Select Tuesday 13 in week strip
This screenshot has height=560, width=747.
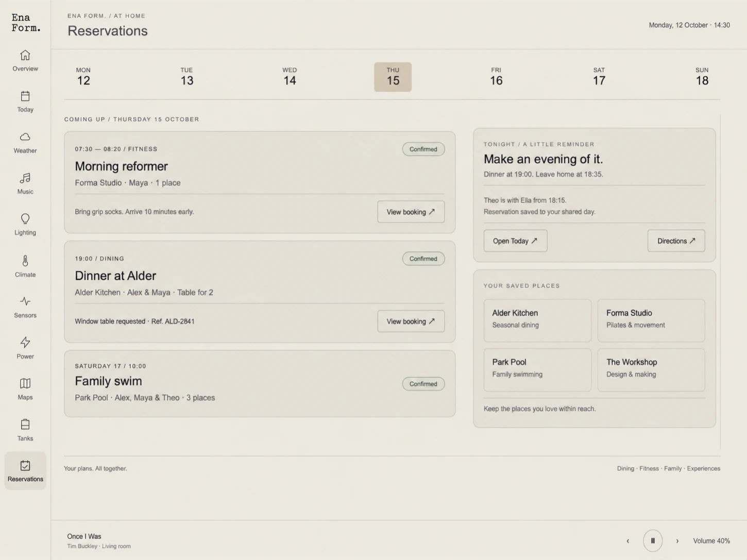tap(186, 77)
